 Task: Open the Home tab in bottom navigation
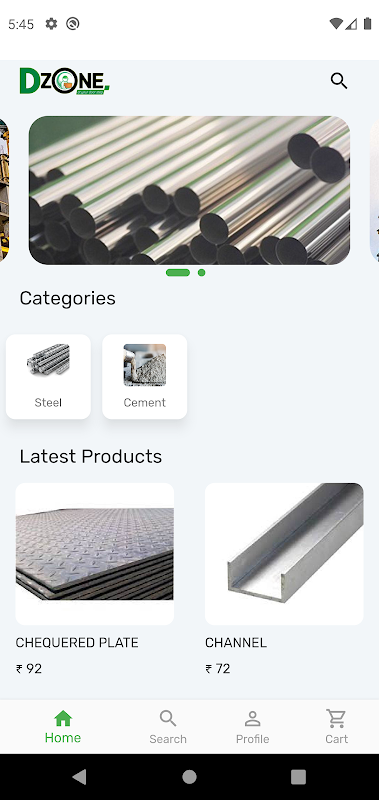[x=63, y=727]
